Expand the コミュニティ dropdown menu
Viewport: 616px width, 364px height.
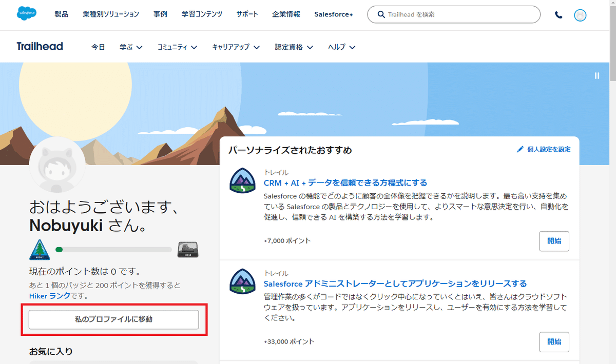[x=177, y=47]
